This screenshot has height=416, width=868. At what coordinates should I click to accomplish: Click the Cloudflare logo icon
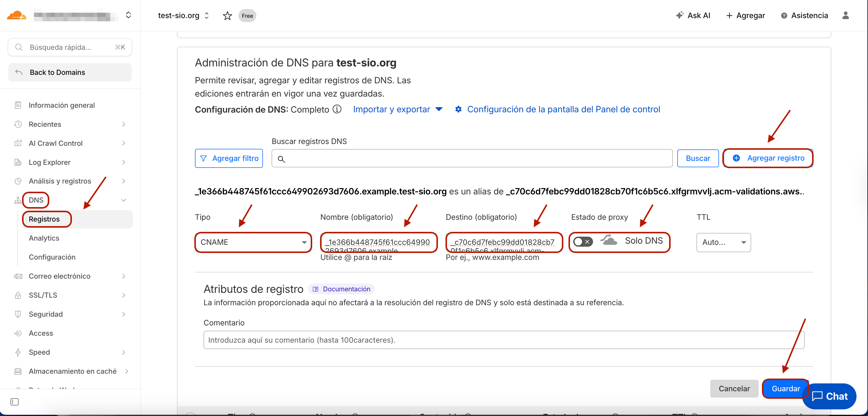click(16, 15)
